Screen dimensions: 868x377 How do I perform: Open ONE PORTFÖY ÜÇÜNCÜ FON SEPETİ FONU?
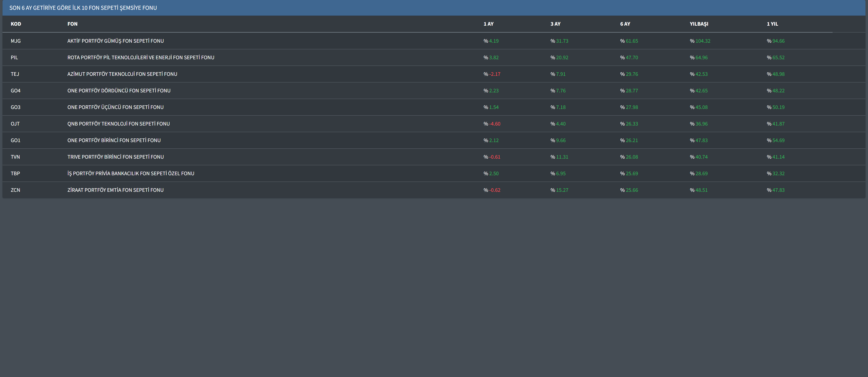(x=116, y=107)
